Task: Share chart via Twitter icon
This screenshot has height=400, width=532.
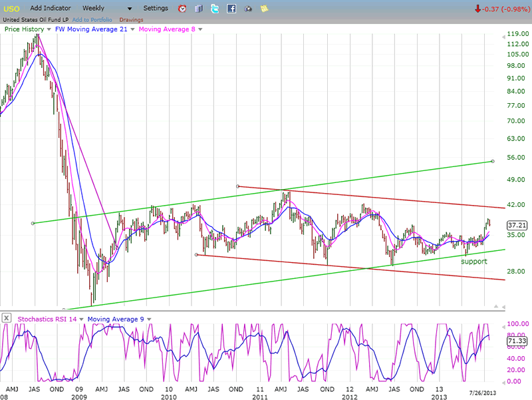Action: [x=215, y=9]
